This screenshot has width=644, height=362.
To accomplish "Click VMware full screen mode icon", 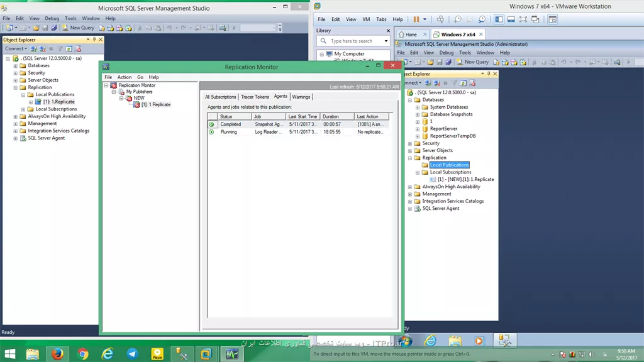I will click(523, 19).
